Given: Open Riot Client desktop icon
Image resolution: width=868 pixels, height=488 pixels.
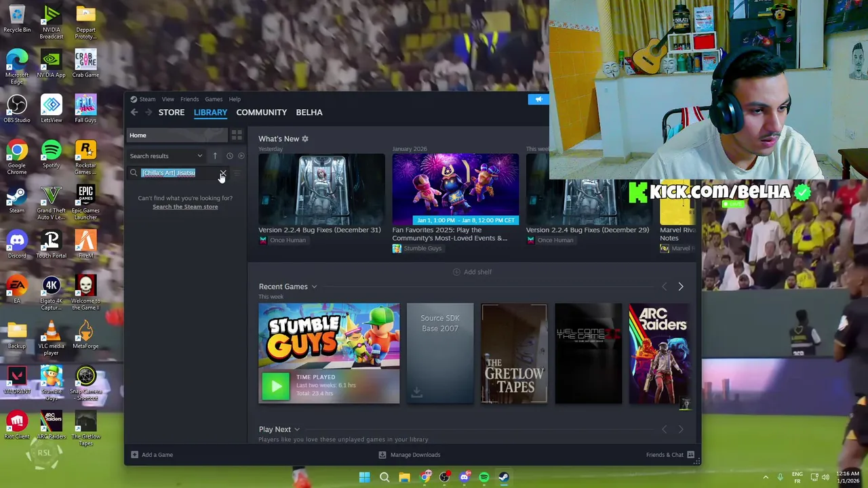Looking at the screenshot, I should [17, 425].
